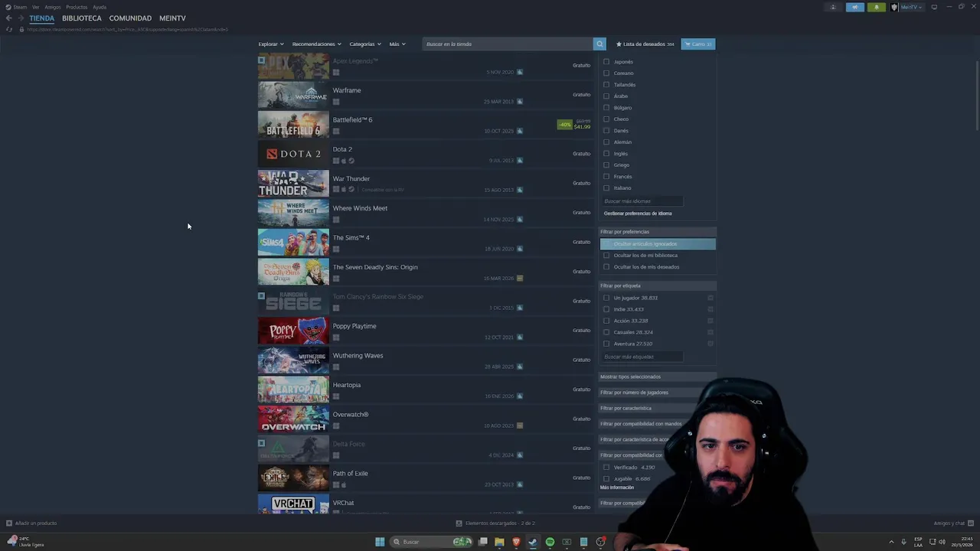Switch to Big Picture mode icon
The height and width of the screenshot is (551, 980).
click(934, 7)
